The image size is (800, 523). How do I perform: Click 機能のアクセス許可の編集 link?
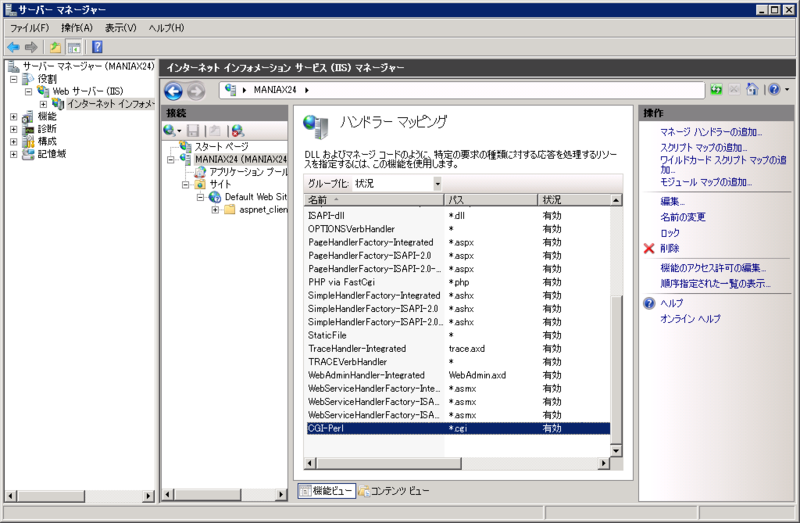(713, 268)
